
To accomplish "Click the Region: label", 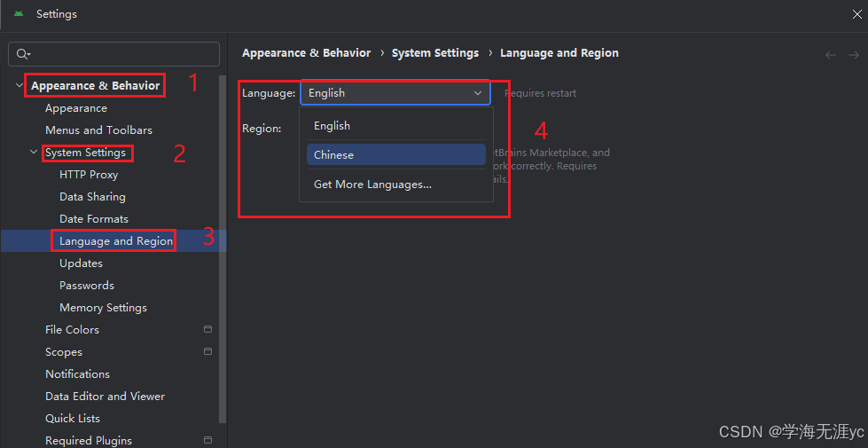I will 262,129.
